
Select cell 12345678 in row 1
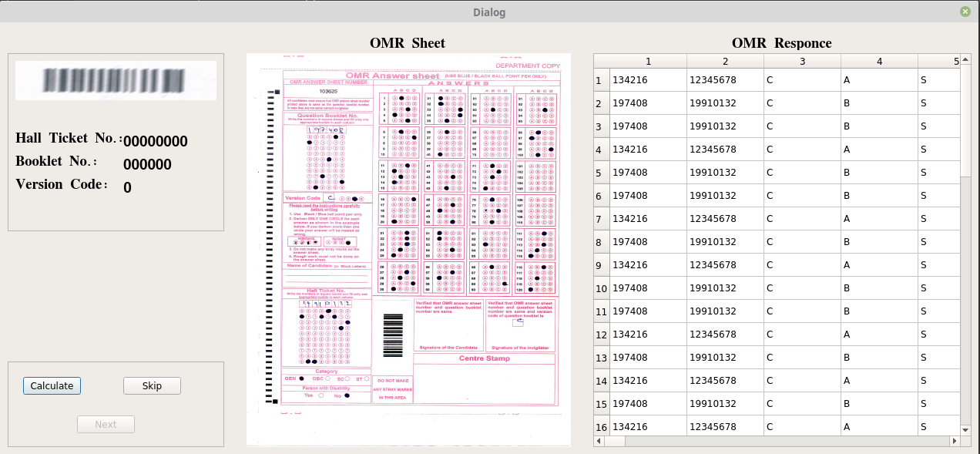[725, 80]
